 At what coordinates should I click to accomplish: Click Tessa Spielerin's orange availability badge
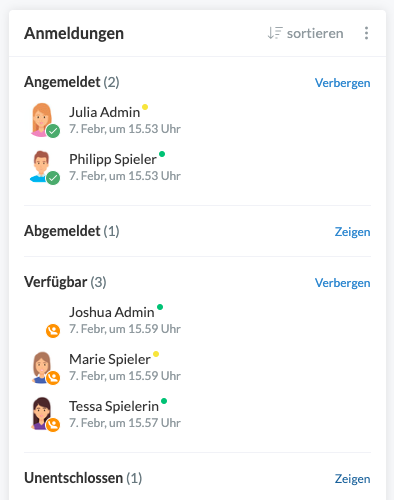(x=53, y=425)
